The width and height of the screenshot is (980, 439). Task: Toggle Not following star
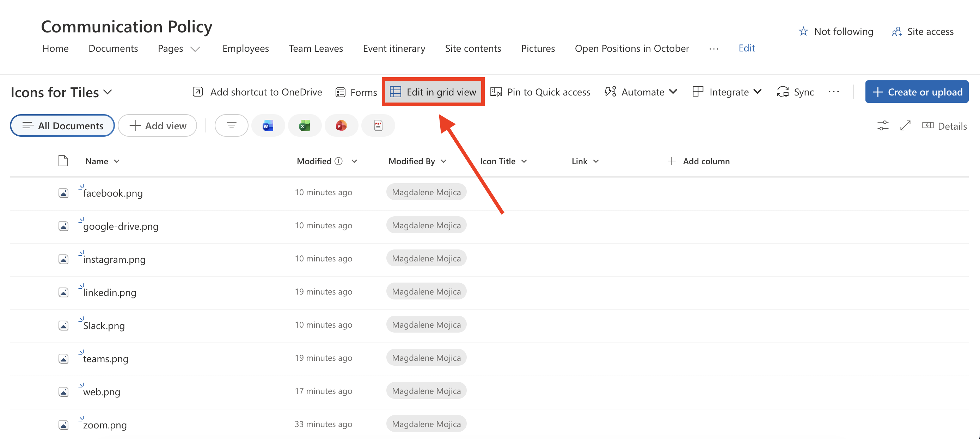(x=836, y=32)
